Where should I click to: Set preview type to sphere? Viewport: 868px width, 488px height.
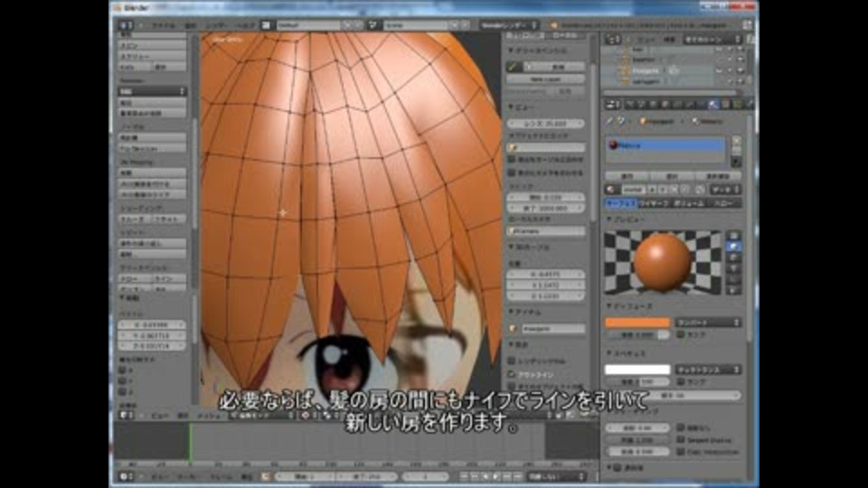pyautogui.click(x=734, y=247)
